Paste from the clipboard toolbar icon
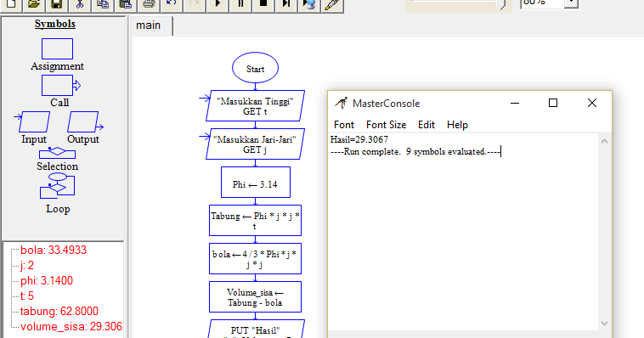Image resolution: width=644 pixels, height=338 pixels. coord(126,4)
